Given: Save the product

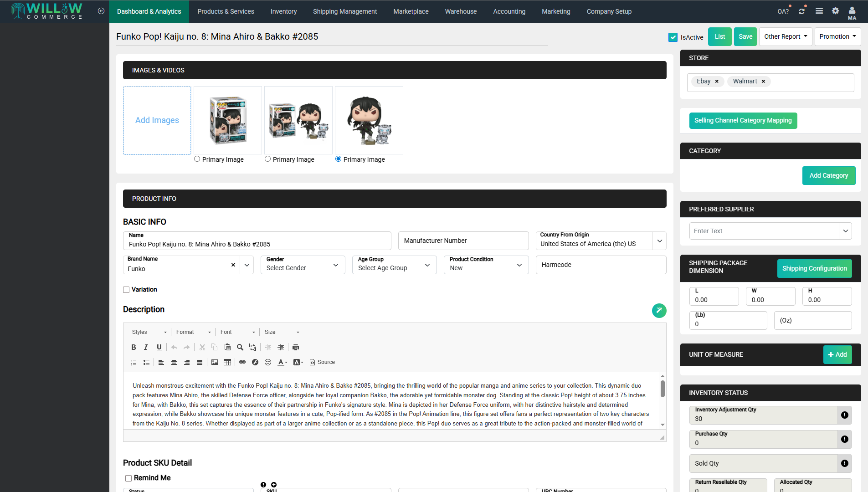Looking at the screenshot, I should click(745, 36).
